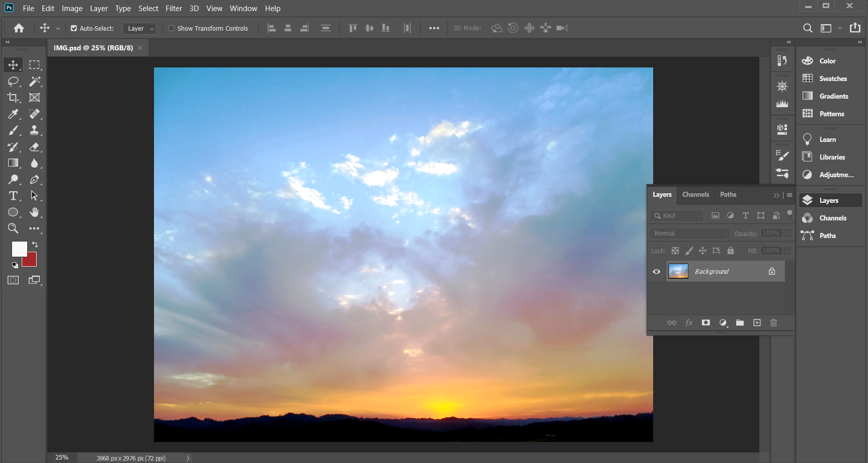868x463 pixels.
Task: Select the Crop tool
Action: click(13, 98)
